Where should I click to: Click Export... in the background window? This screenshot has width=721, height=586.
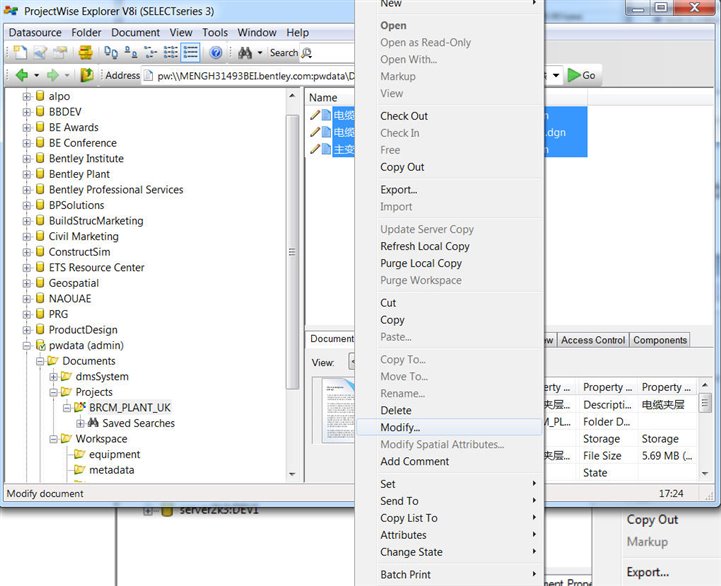(x=647, y=572)
